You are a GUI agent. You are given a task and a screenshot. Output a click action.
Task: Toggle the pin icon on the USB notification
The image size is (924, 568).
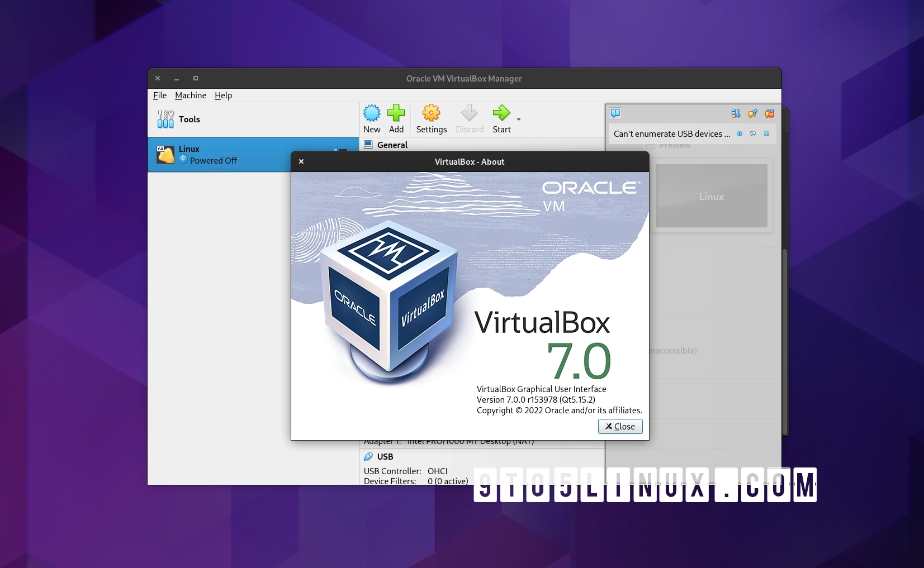point(754,133)
